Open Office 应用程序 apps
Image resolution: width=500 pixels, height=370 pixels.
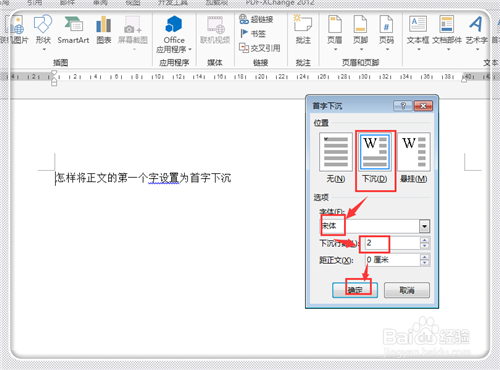174,34
